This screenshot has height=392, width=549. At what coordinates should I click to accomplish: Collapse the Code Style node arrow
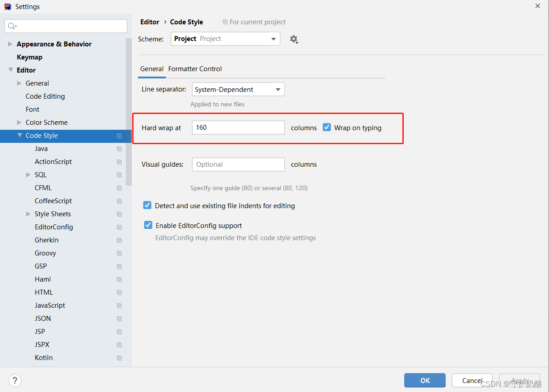(x=19, y=135)
